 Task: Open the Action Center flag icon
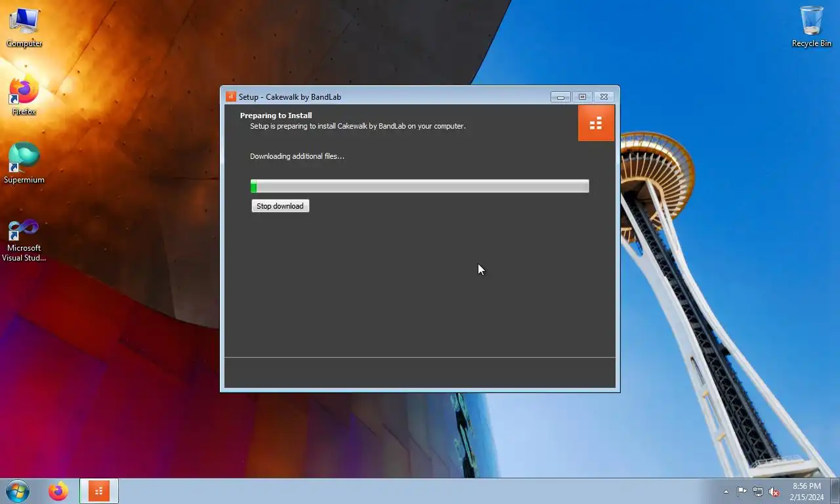pyautogui.click(x=742, y=492)
